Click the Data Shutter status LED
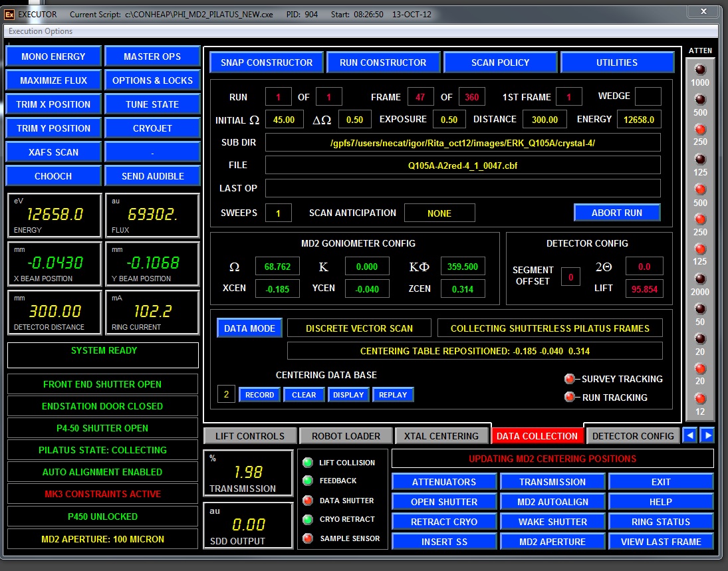 click(x=307, y=501)
